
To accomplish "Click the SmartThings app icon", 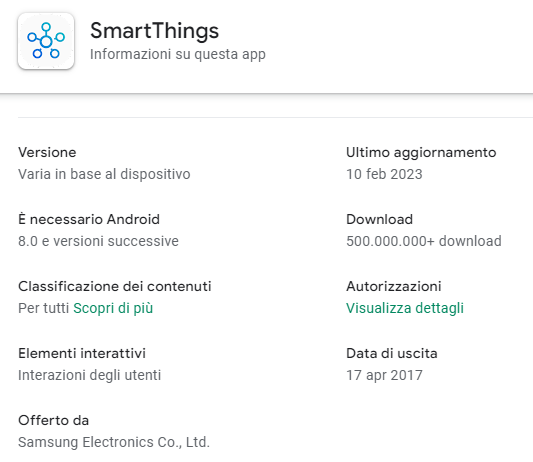I will [x=46, y=41].
